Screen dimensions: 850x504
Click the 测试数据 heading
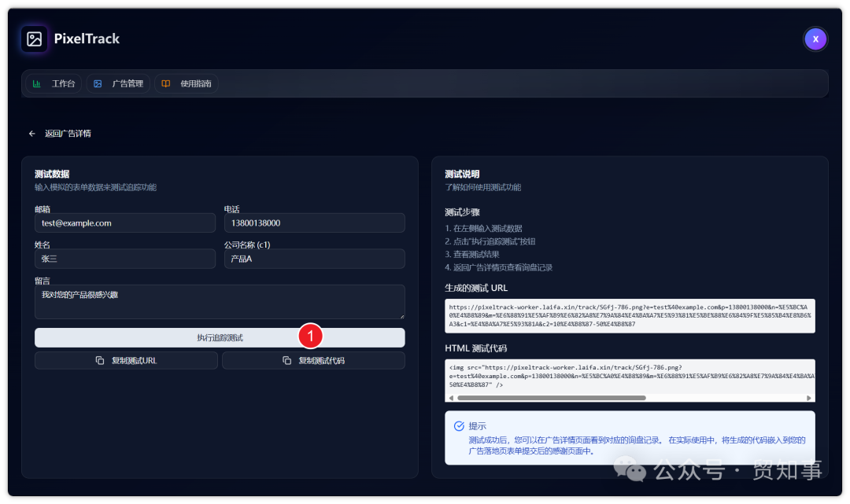coord(52,175)
